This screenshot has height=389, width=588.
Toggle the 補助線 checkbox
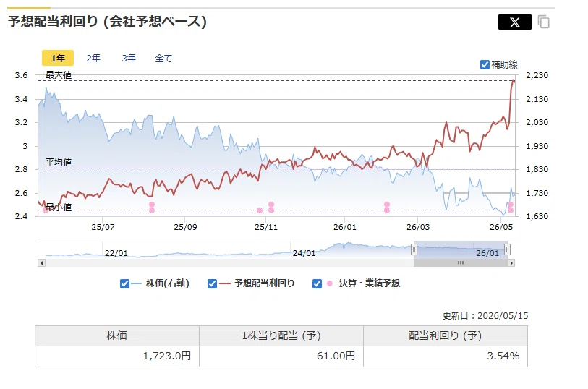pos(485,65)
